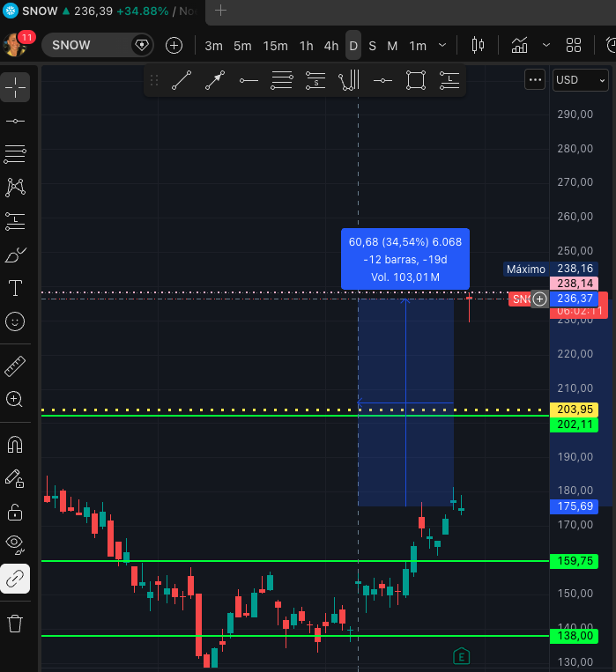Image resolution: width=616 pixels, height=672 pixels.
Task: Select trend line in favorites toolbar
Action: tap(182, 80)
